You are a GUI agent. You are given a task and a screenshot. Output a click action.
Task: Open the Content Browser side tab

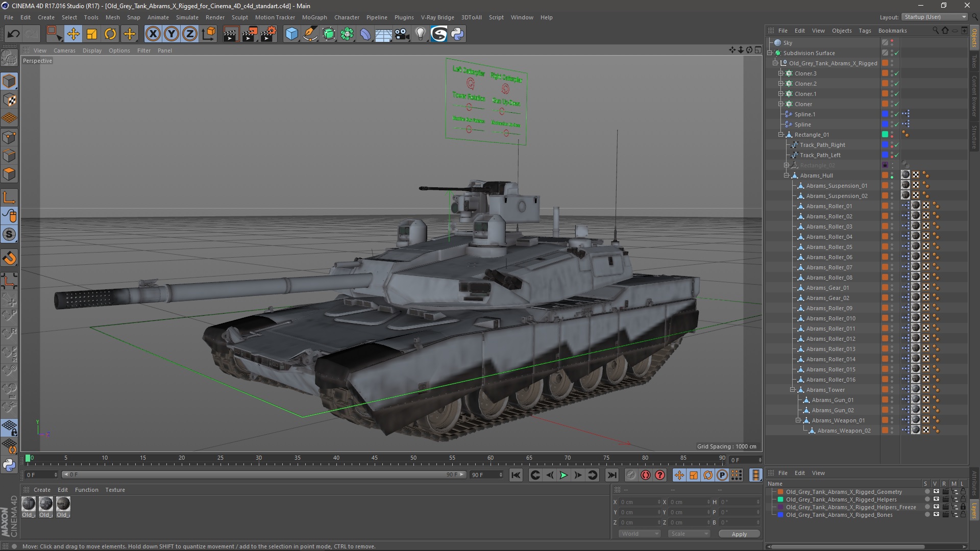974,95
